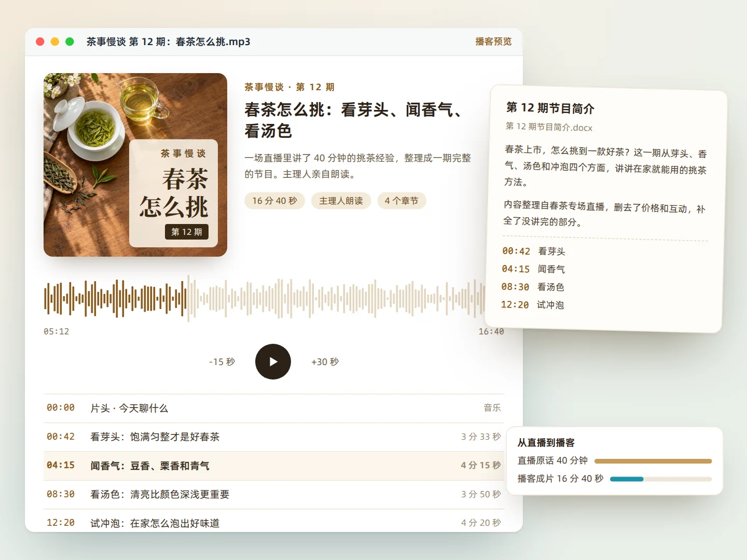Jump to chapter 看芽头：饱满匀整才是好春茶
Screen dimensions: 747x560
click(x=274, y=437)
